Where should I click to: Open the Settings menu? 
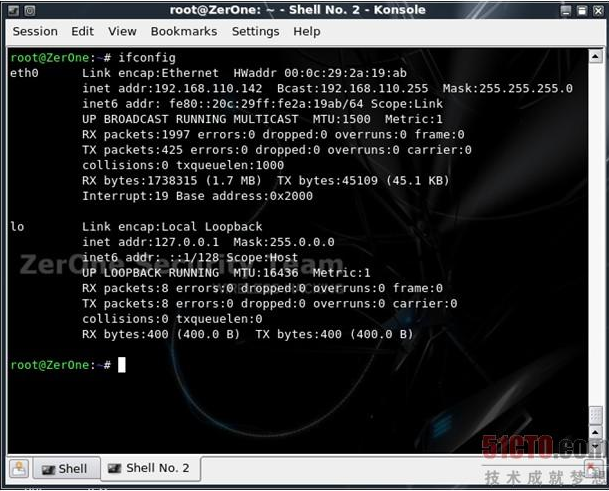(255, 31)
